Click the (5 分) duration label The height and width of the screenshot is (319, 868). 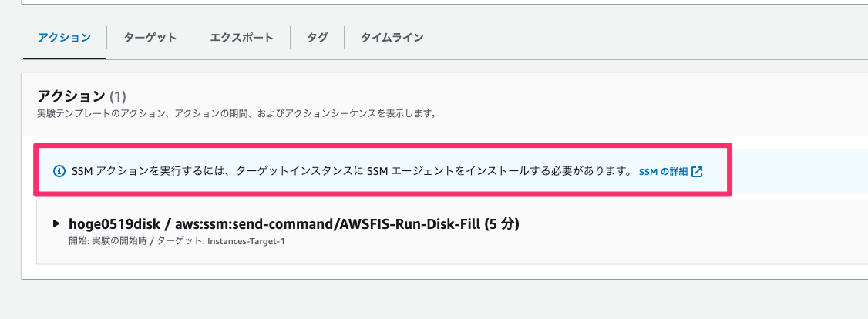(x=502, y=223)
